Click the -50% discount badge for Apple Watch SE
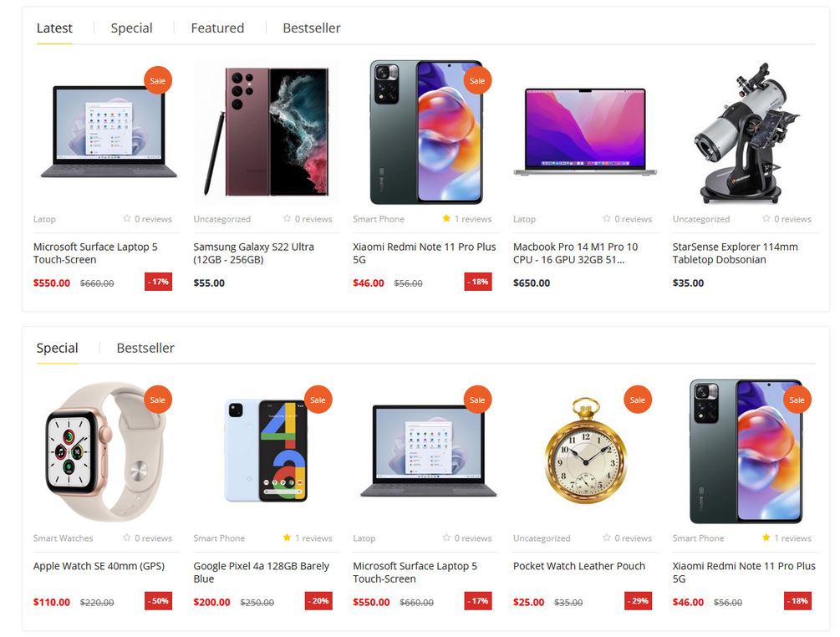Image resolution: width=840 pixels, height=637 pixels. pyautogui.click(x=158, y=601)
